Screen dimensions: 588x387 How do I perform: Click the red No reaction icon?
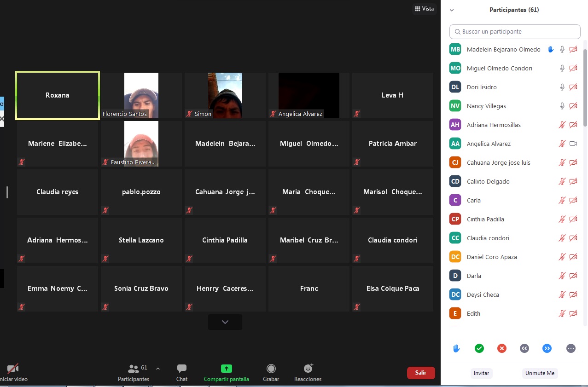pyautogui.click(x=502, y=348)
